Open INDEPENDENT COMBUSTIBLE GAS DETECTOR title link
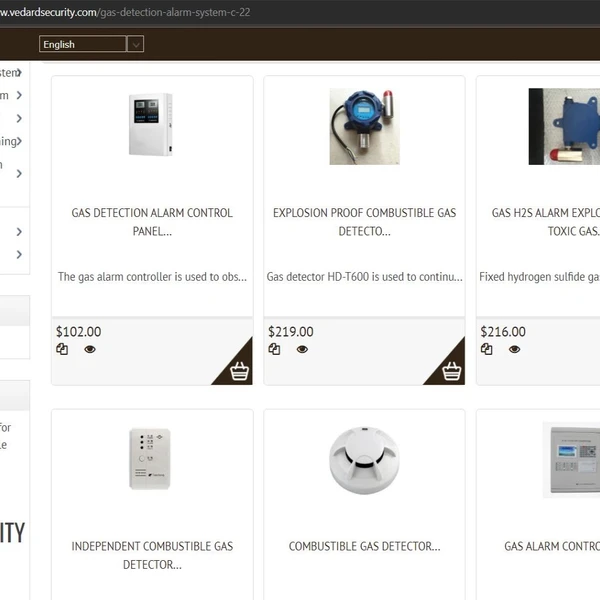600x600 pixels. pyautogui.click(x=152, y=555)
